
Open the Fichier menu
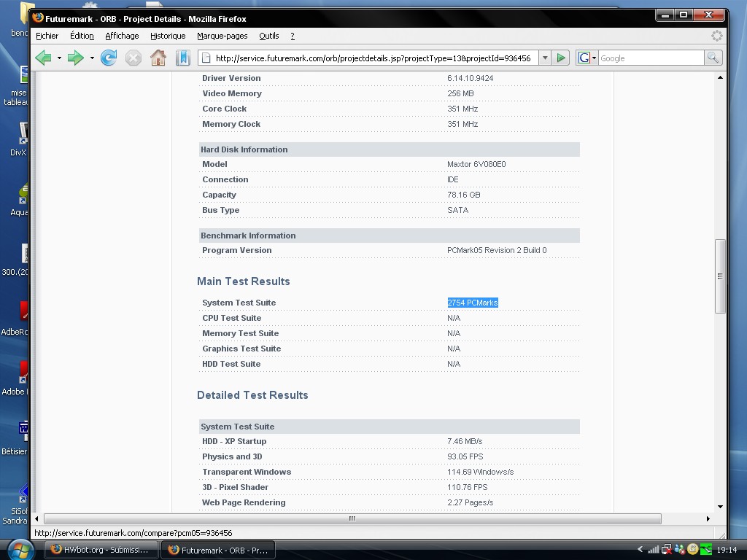pos(47,36)
